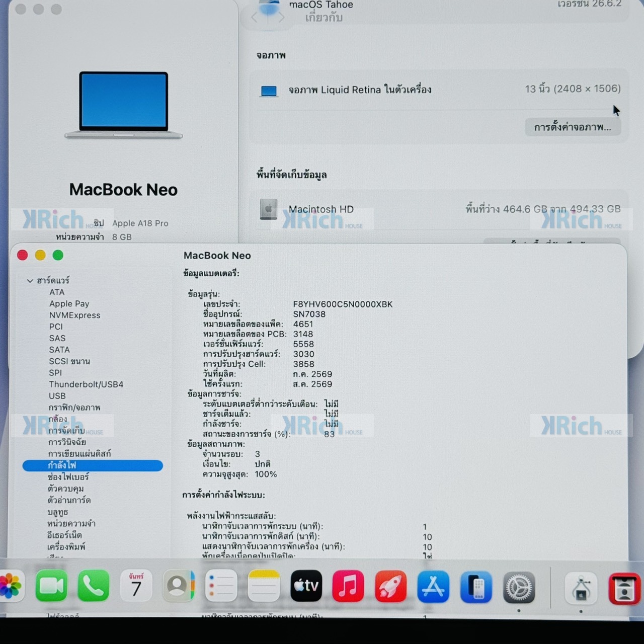Select SATA in the sidebar
The width and height of the screenshot is (644, 644).
[x=59, y=350]
